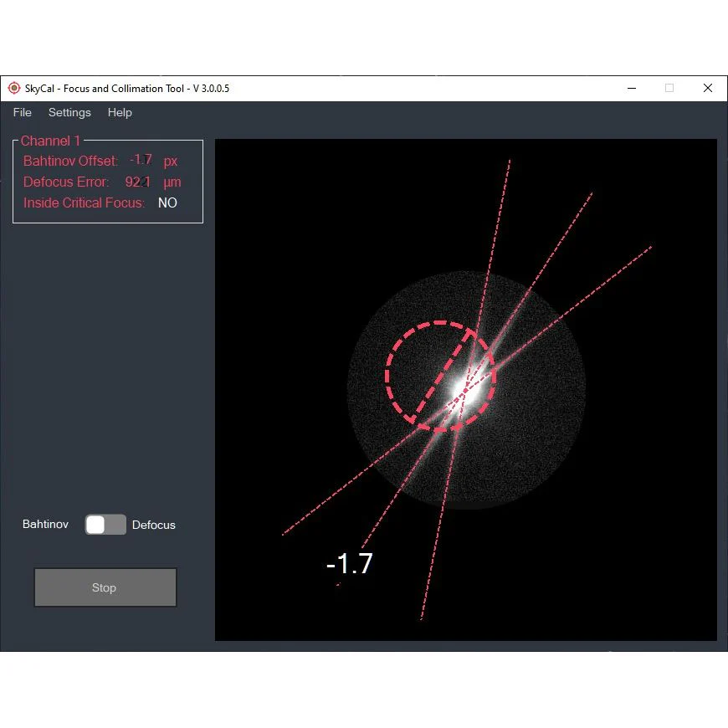The image size is (728, 728).
Task: Click the disabled maximize button
Action: coord(669,88)
